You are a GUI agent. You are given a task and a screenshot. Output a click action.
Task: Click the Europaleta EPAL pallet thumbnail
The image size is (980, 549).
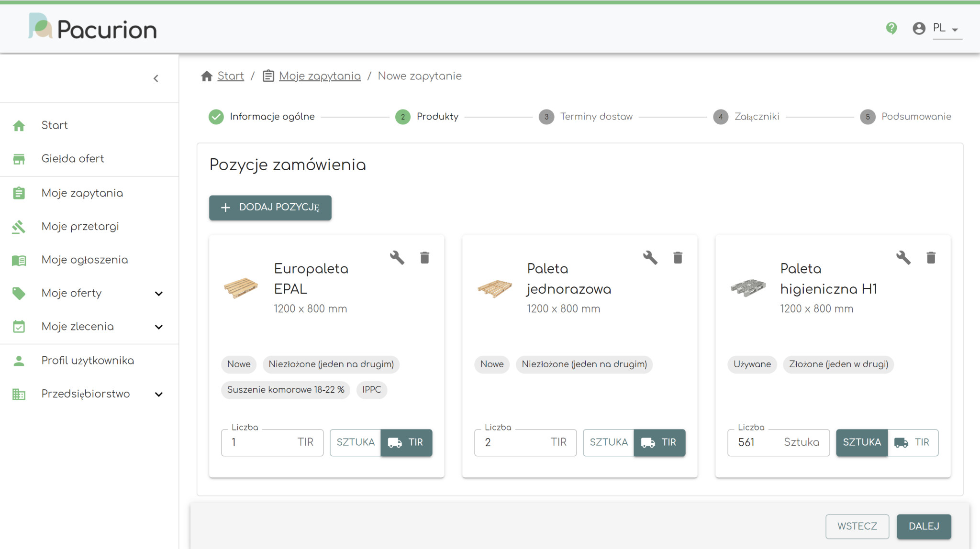(241, 288)
